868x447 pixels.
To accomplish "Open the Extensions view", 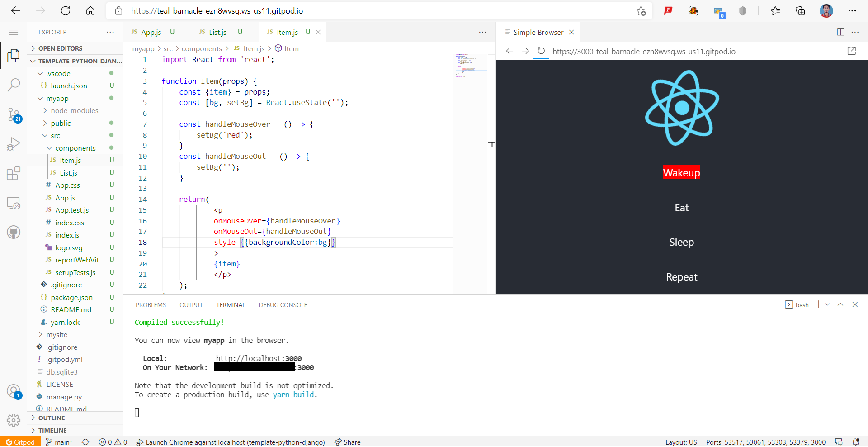I will [x=14, y=173].
